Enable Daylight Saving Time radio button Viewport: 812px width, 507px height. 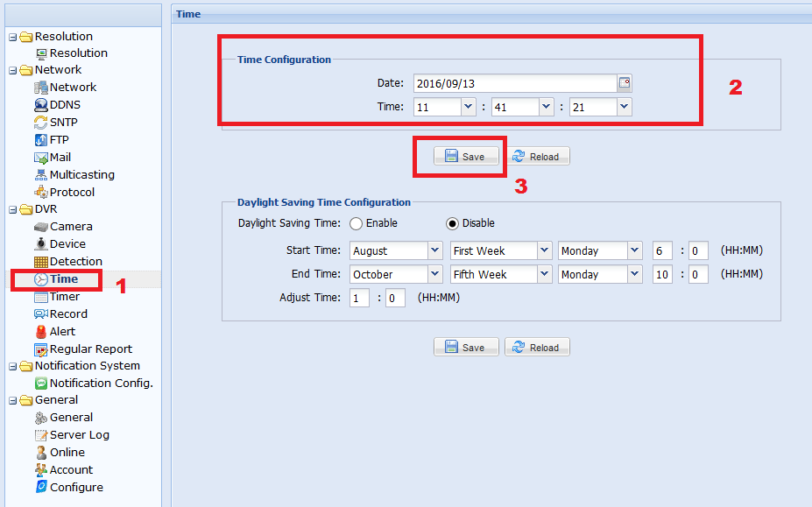point(357,223)
